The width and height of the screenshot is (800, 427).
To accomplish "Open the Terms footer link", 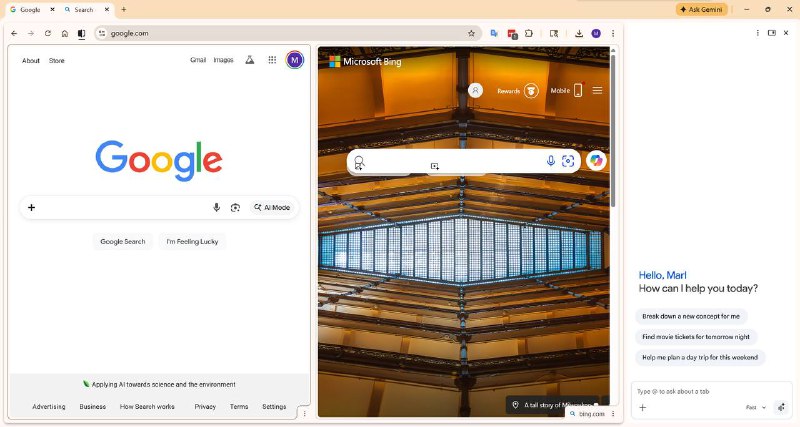I will [239, 407].
